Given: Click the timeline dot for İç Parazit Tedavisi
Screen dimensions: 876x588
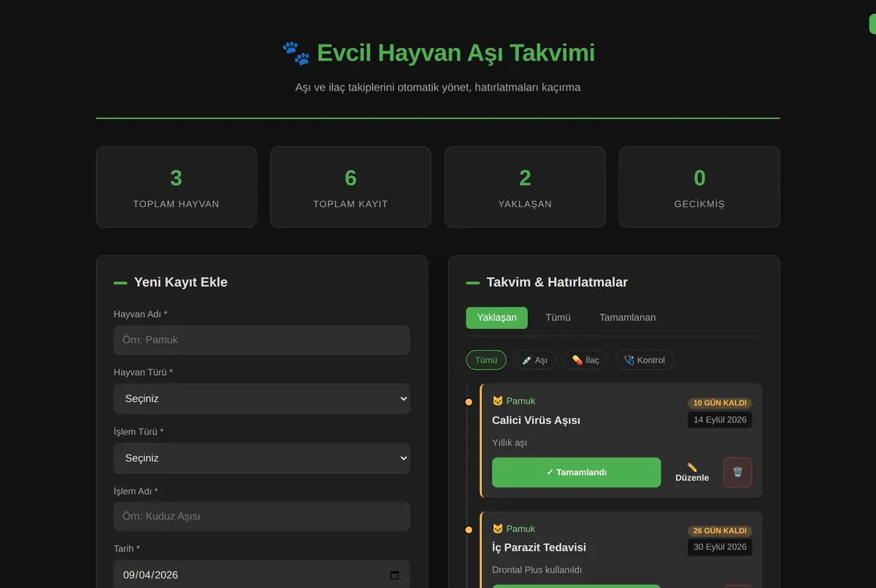Looking at the screenshot, I should point(469,530).
